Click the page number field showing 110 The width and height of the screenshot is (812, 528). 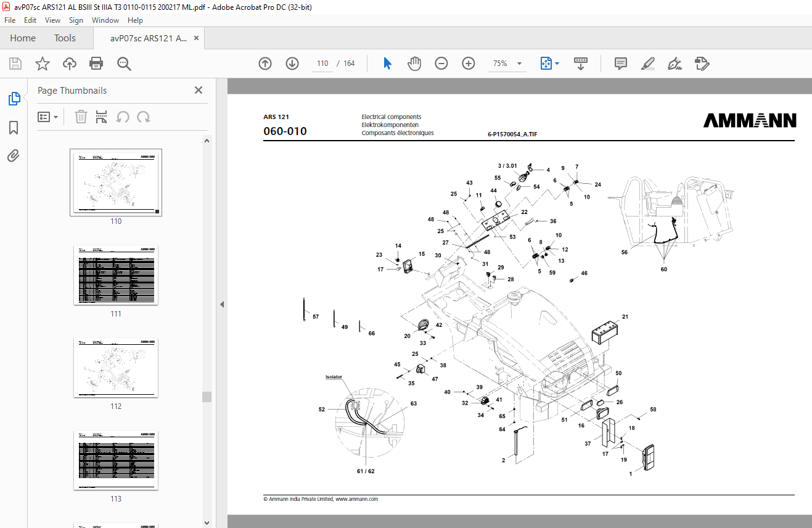click(x=322, y=64)
